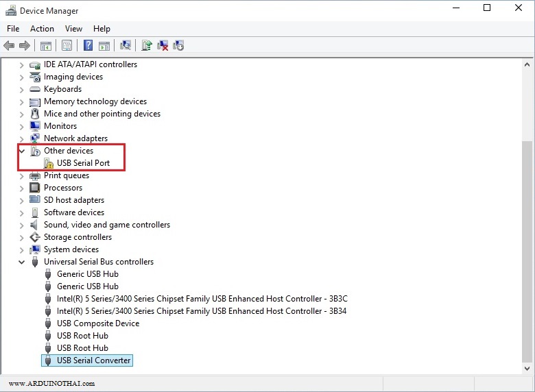535x392 pixels.
Task: Open the Help menu
Action: [102, 29]
